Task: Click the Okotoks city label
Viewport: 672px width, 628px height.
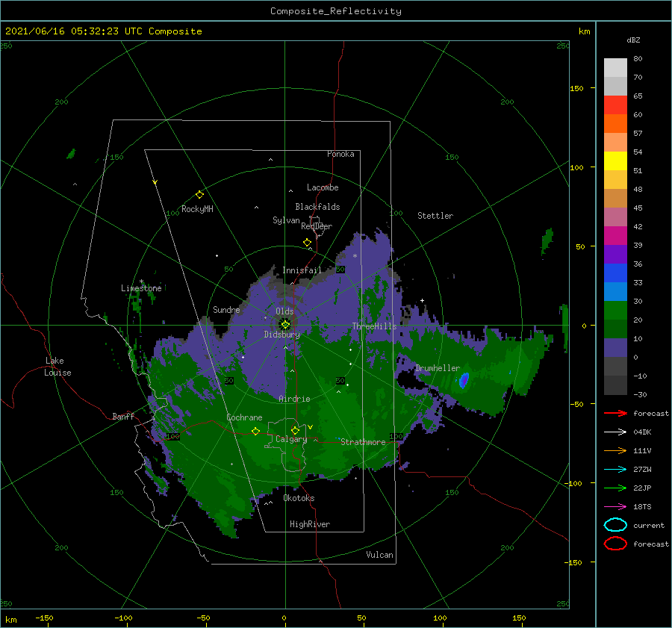Action: 299,498
